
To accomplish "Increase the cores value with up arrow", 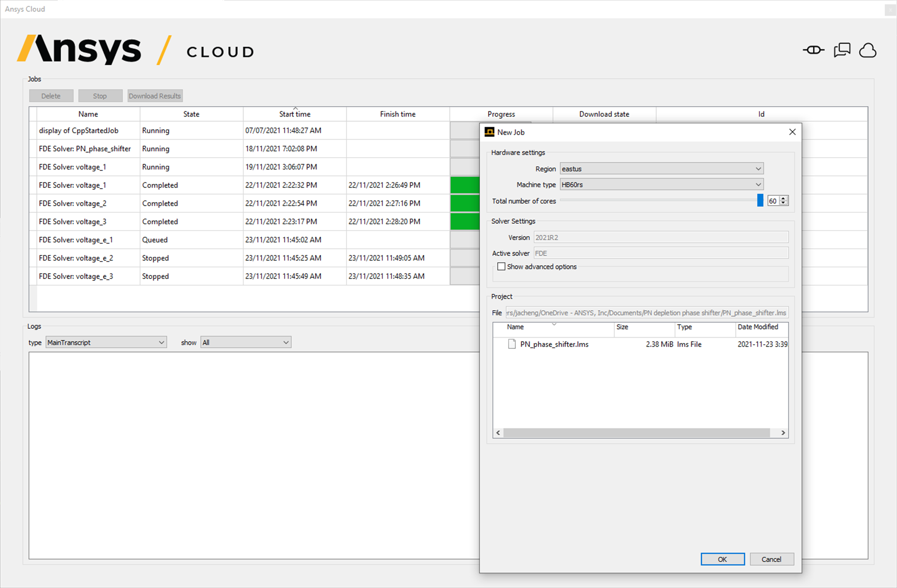I will pos(784,198).
